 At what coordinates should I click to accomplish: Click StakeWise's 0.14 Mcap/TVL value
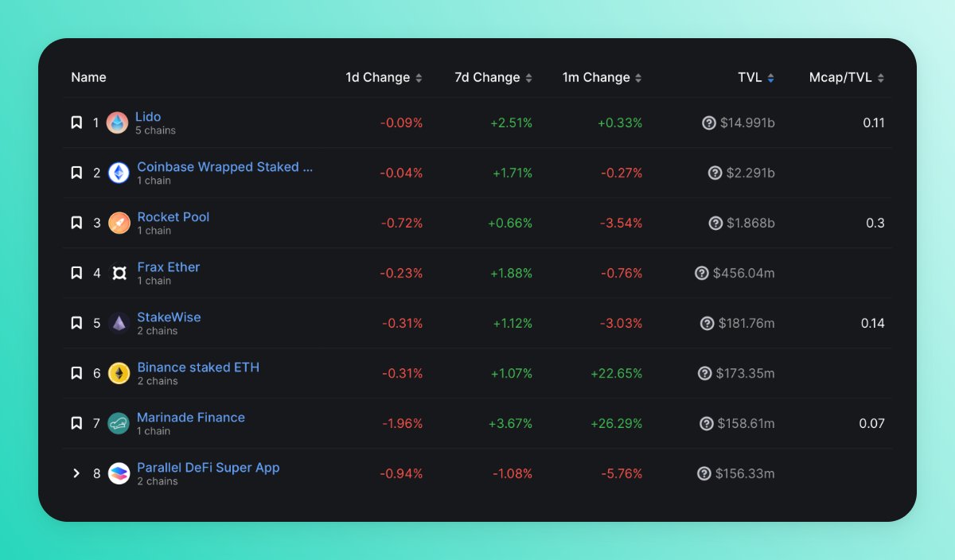coord(874,323)
